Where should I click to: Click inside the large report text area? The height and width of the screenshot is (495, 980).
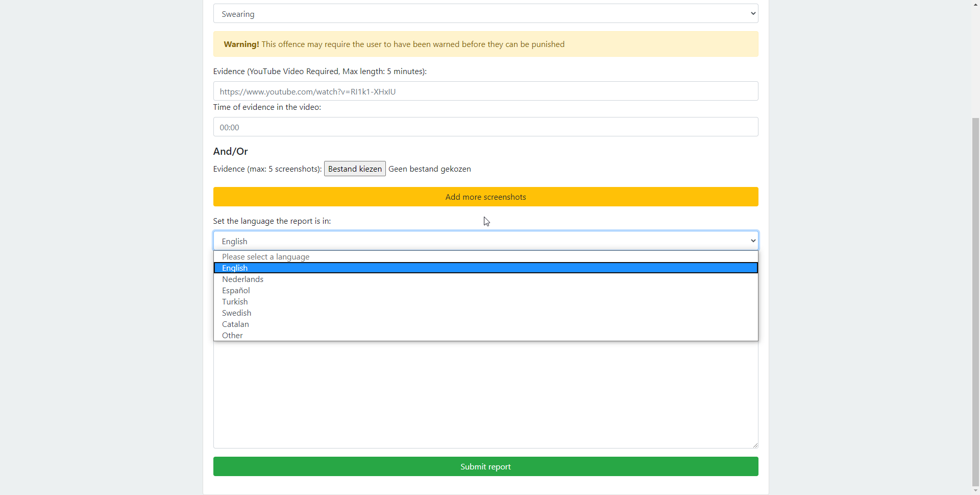485,394
